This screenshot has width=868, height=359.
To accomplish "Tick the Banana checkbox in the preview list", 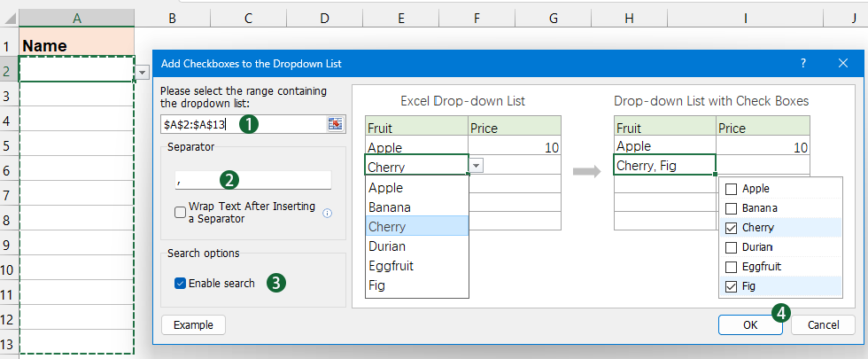I will coord(732,208).
